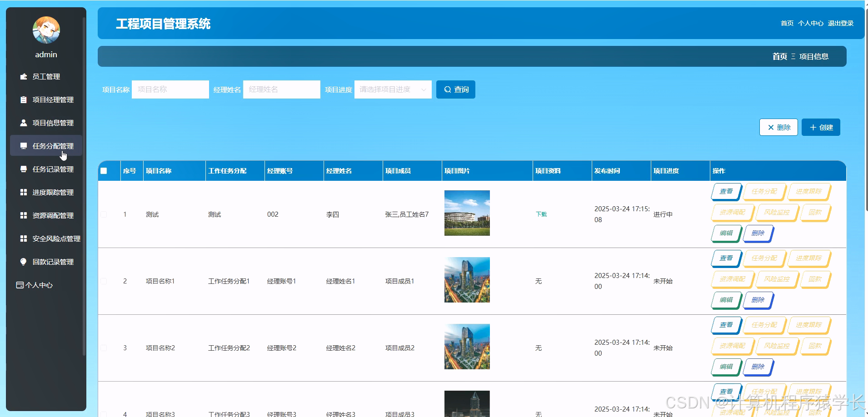868x417 pixels.
Task: Check the checkbox for row 1 测试
Action: pos(104,214)
